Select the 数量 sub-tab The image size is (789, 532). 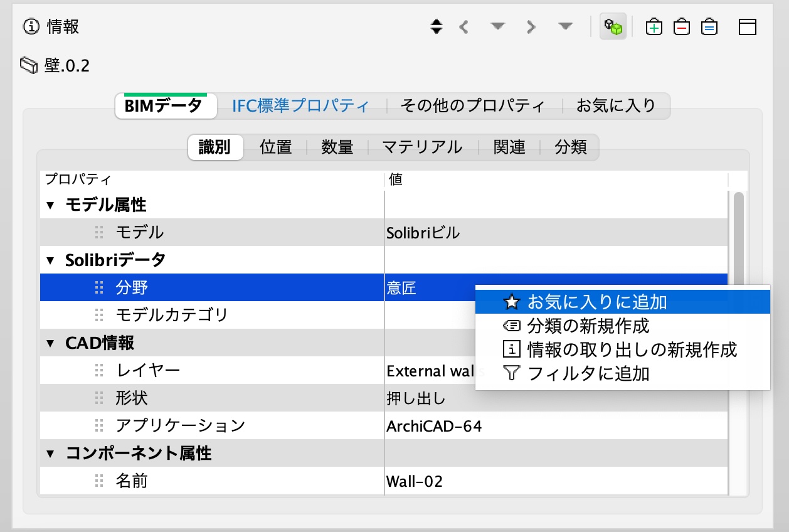pyautogui.click(x=337, y=147)
